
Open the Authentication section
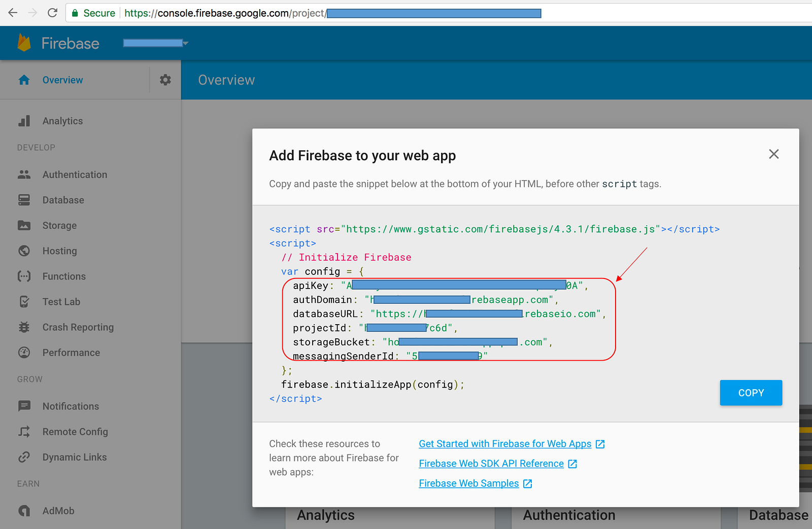pyautogui.click(x=75, y=174)
